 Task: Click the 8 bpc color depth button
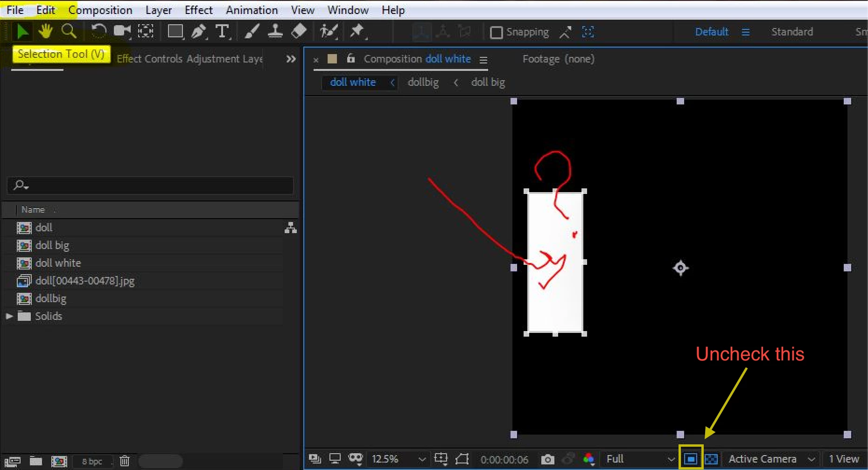[92, 461]
